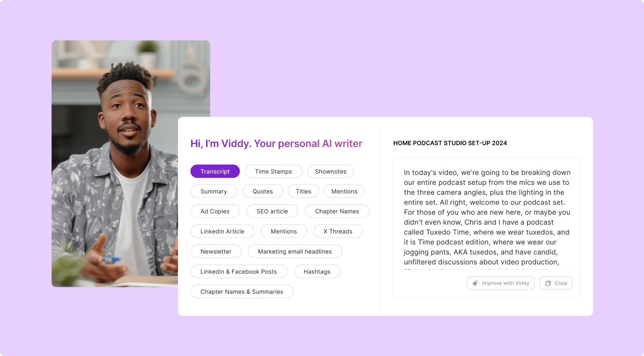This screenshot has height=356, width=644.
Task: Click the Improve with Viddy button
Action: point(501,283)
